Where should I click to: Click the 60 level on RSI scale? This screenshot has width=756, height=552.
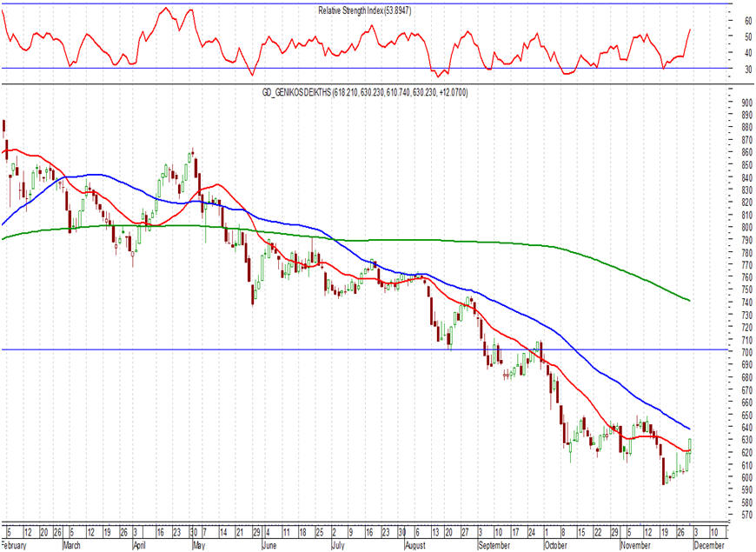coord(748,21)
